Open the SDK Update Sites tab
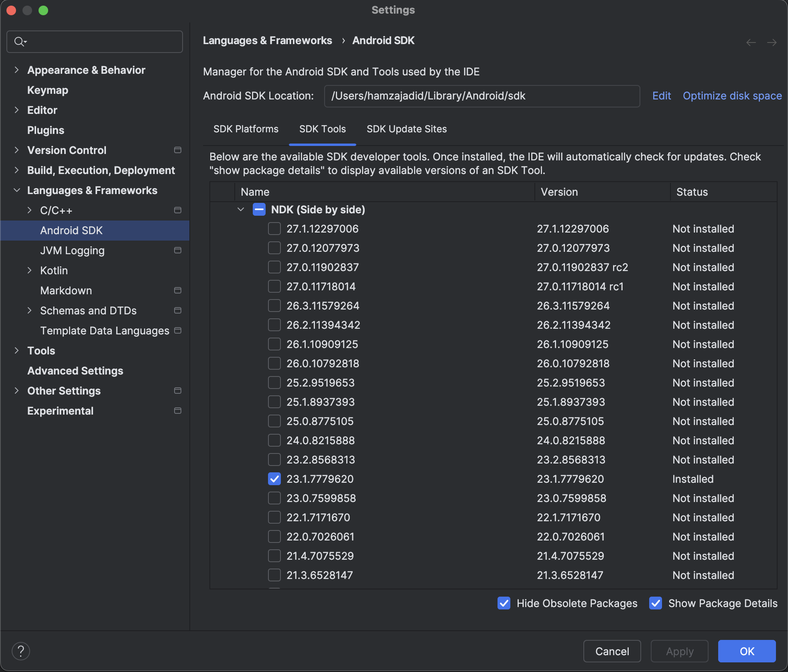Screen dimensions: 788x672 (x=406, y=129)
